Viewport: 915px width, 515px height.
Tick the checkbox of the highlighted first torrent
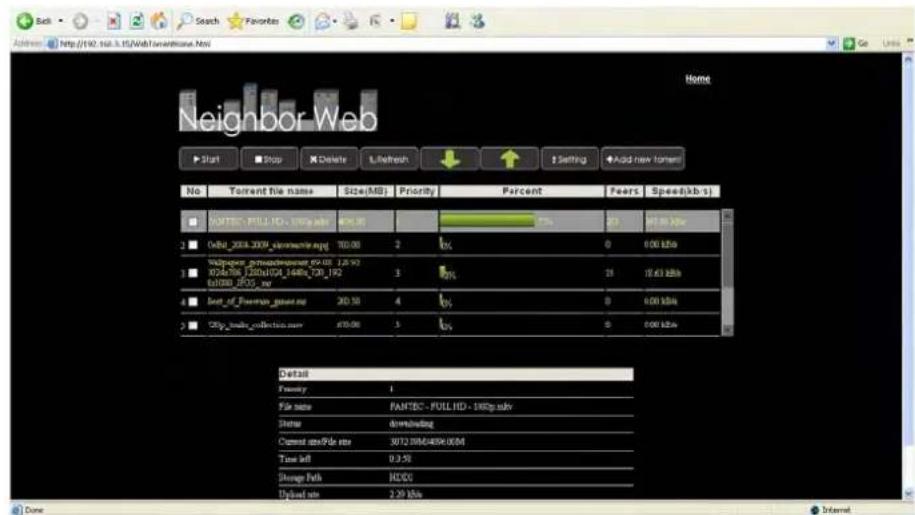click(x=193, y=222)
